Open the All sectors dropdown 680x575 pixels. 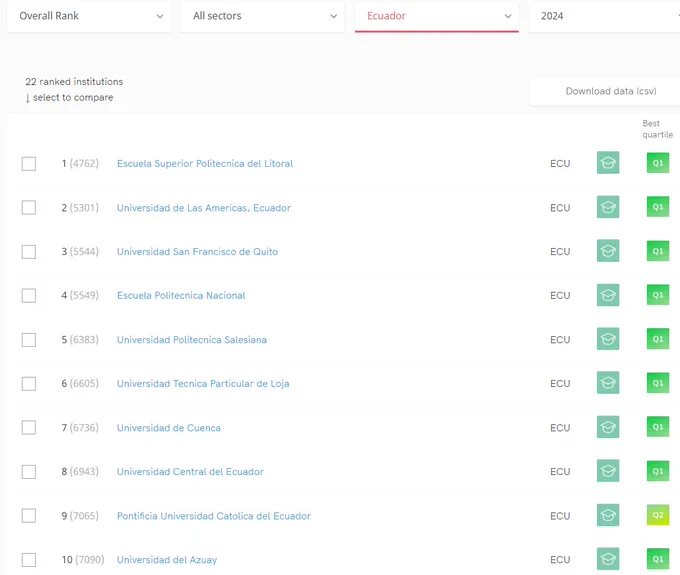(262, 16)
